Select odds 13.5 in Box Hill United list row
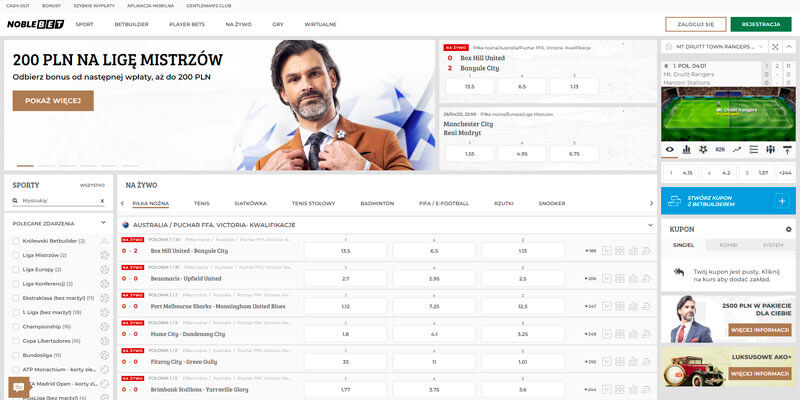The image size is (800, 400). (x=345, y=251)
